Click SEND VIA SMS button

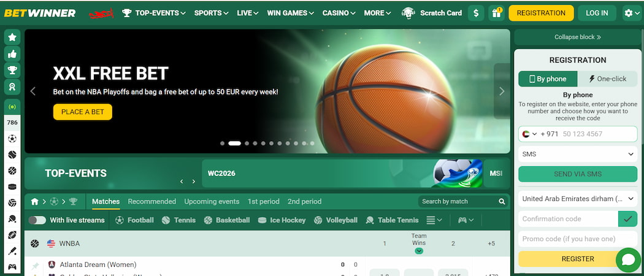click(x=578, y=174)
